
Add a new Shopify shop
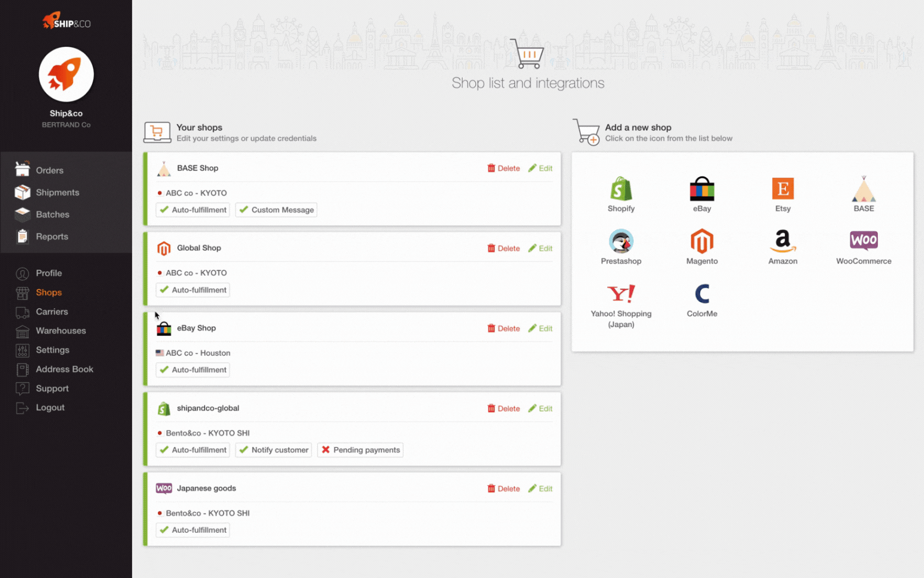[x=621, y=194]
